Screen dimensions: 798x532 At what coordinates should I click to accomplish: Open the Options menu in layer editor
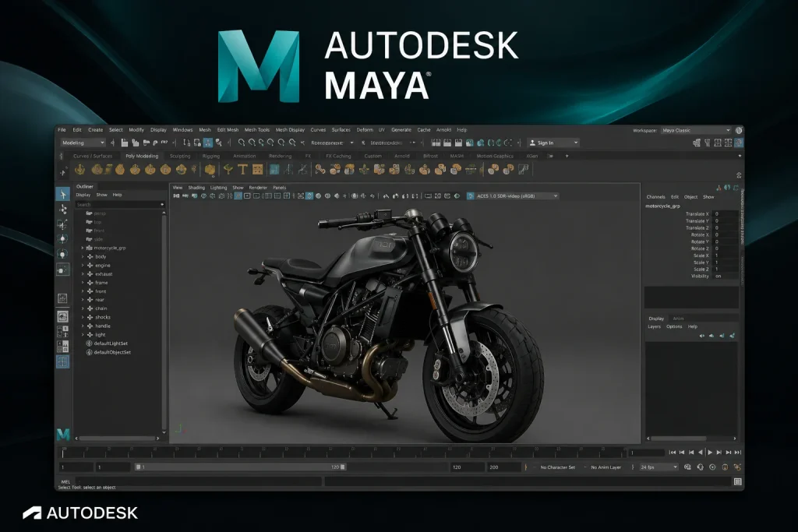(x=674, y=326)
